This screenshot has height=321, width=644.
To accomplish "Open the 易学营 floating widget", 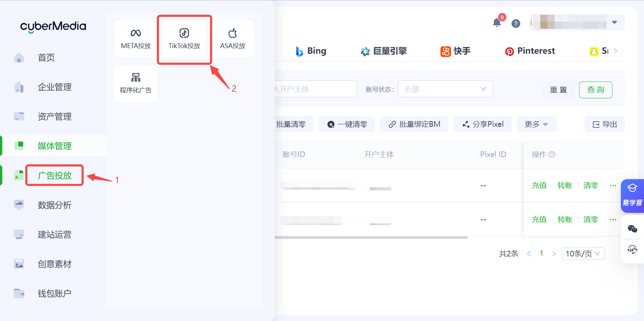I will pyautogui.click(x=632, y=196).
